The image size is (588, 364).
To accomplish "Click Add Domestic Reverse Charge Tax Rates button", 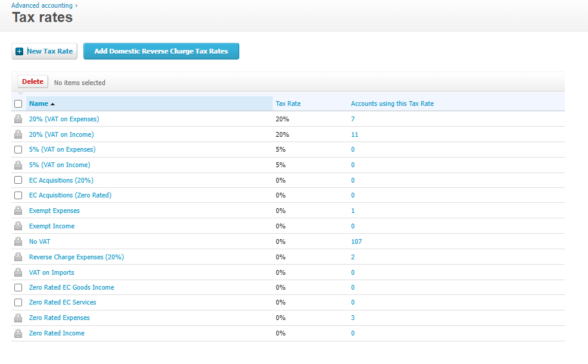I will (161, 51).
